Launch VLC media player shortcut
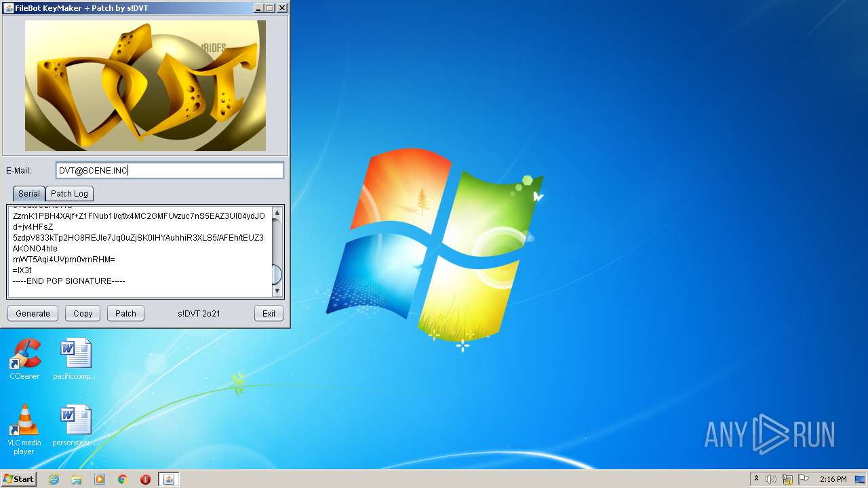Screen dimensions: 868x488 point(24,430)
